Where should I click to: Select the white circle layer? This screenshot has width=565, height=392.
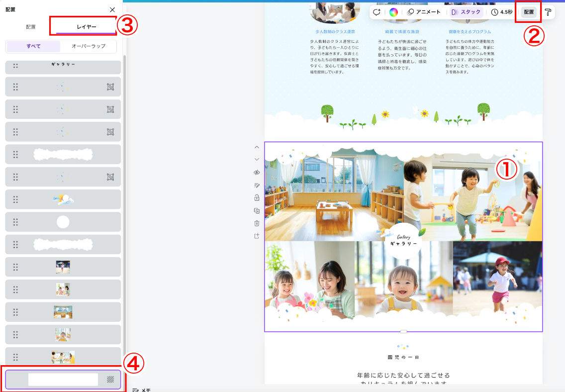(63, 222)
